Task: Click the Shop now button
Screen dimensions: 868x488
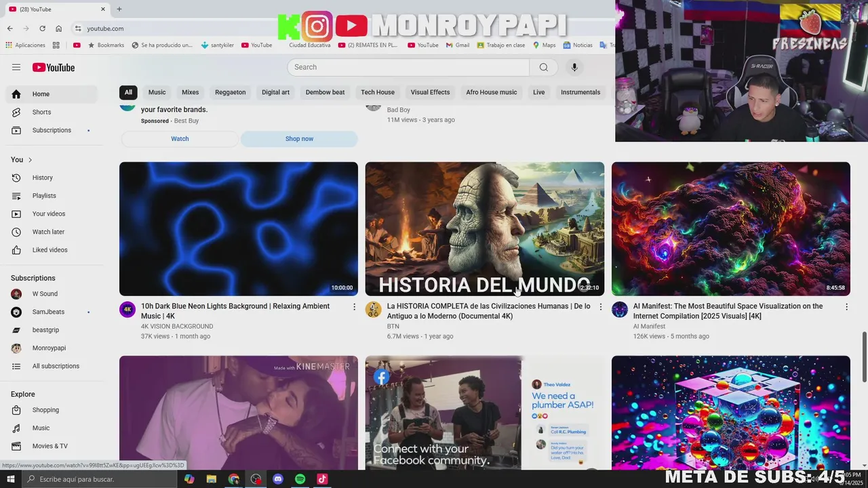Action: [299, 139]
